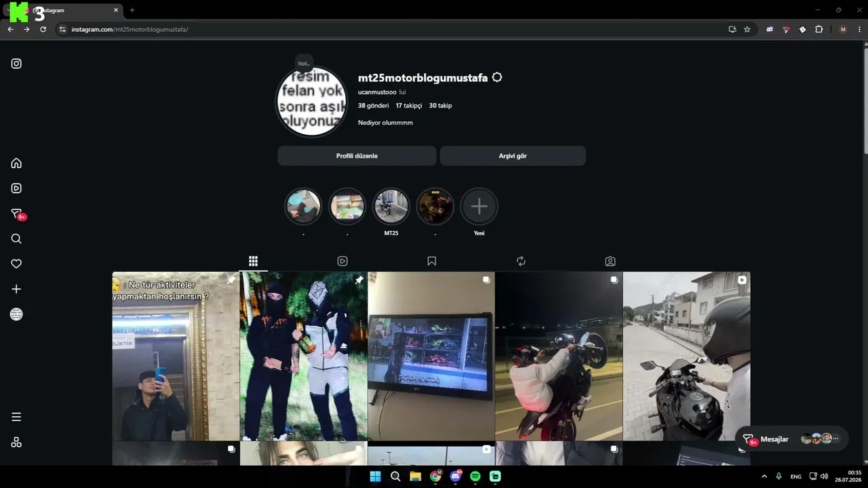Open the first story highlight circle
This screenshot has height=488, width=868.
click(303, 207)
